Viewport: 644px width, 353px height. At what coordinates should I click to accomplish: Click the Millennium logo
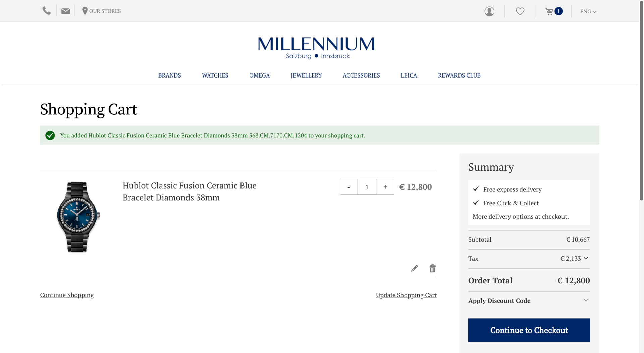pyautogui.click(x=316, y=48)
